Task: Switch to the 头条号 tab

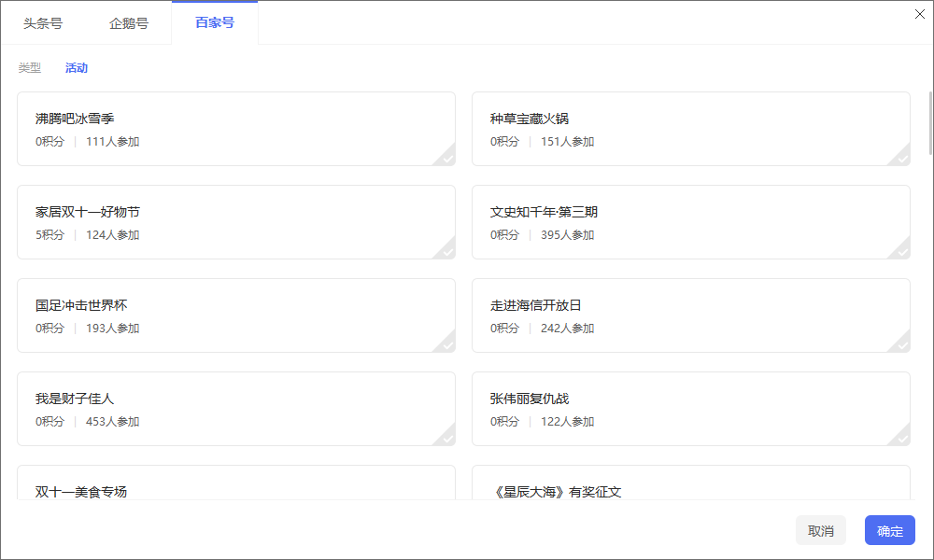Action: point(43,23)
